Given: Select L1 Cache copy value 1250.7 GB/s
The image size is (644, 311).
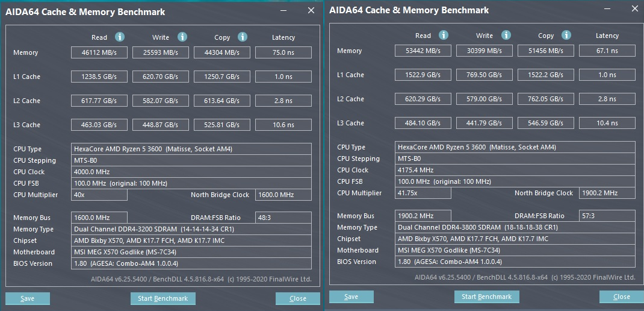Looking at the screenshot, I should click(x=222, y=77).
